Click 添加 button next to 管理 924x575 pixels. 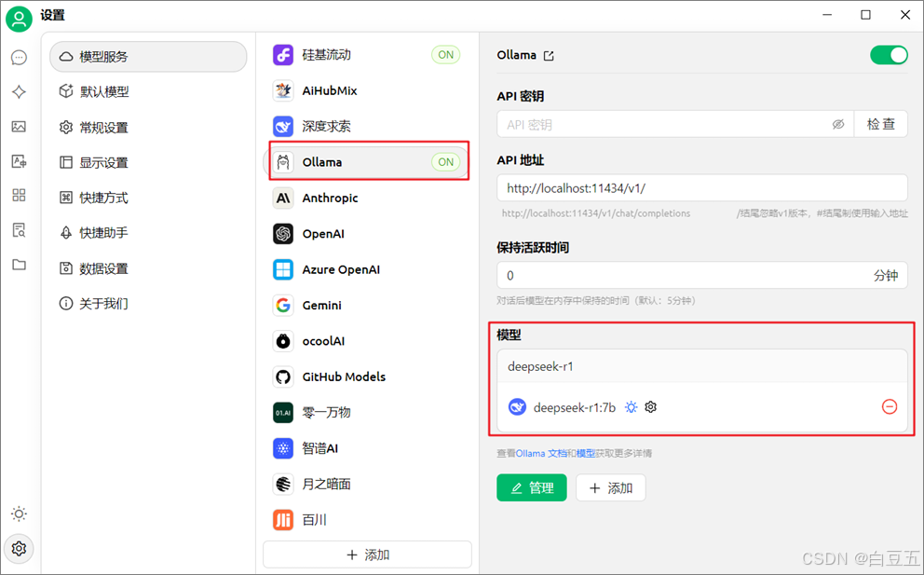click(610, 487)
